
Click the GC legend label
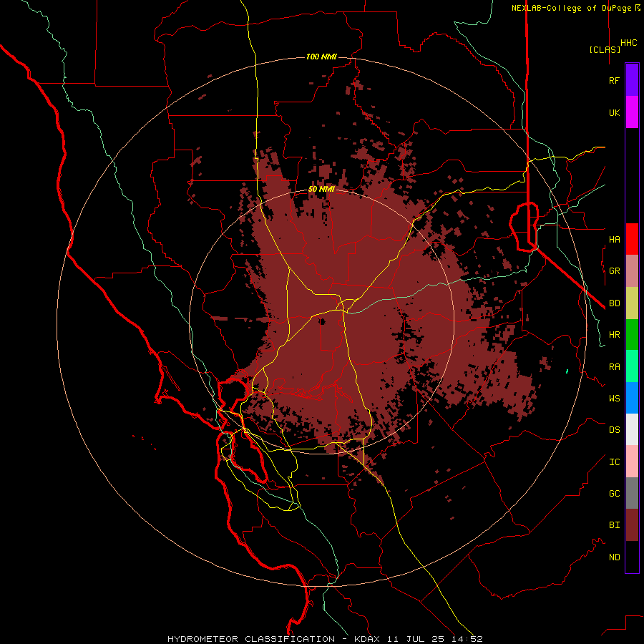pos(614,494)
